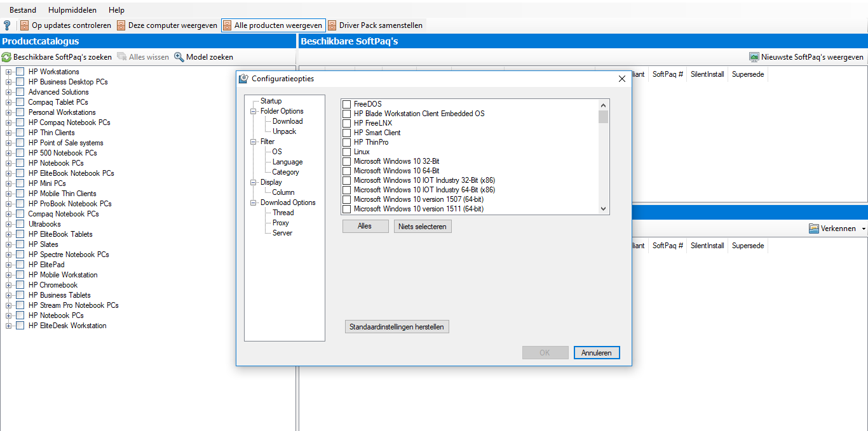Viewport: 868px width, 431px height.
Task: Select Category filter tree item
Action: point(285,172)
